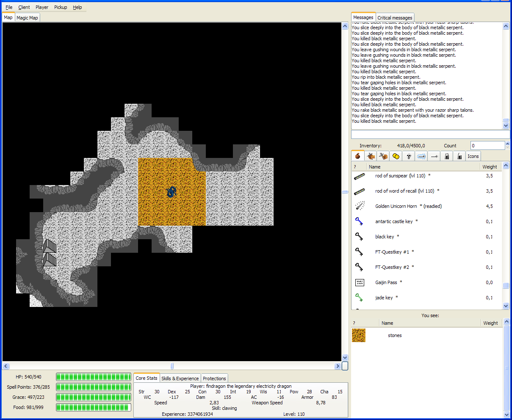Select the Core Stats tab
Viewport: 512px width, 420px height.
(147, 378)
